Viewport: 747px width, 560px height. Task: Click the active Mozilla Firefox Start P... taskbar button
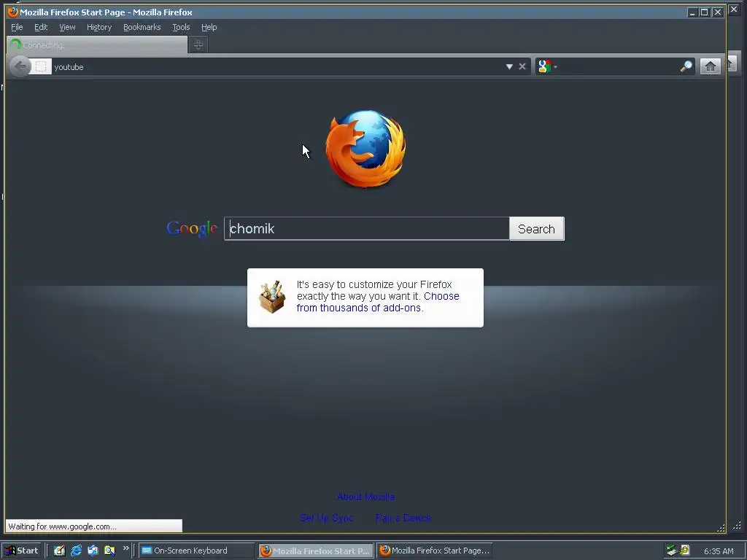317,551
